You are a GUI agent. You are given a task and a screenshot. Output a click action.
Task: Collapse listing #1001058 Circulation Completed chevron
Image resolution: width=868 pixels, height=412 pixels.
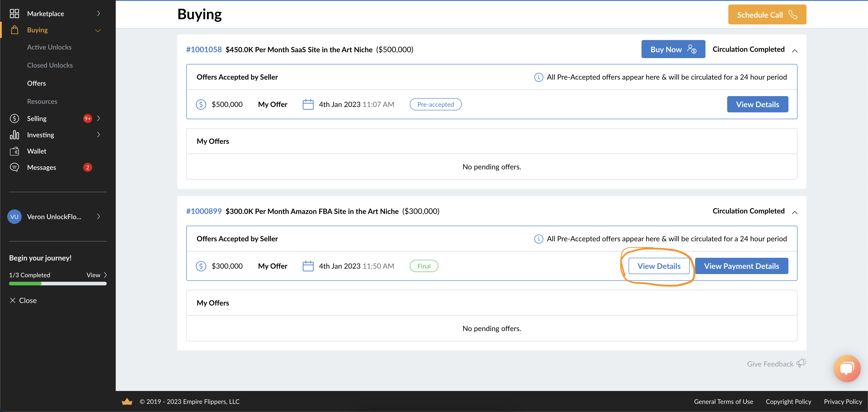795,51
